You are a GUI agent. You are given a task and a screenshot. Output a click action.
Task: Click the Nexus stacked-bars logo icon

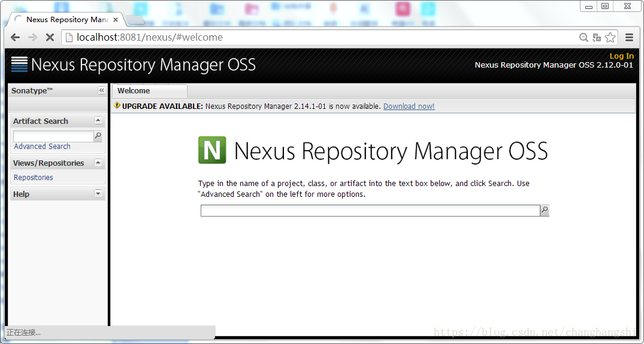point(19,65)
